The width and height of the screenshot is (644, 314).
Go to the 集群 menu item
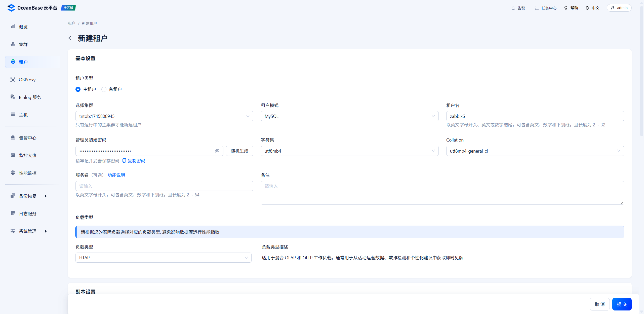tap(23, 44)
